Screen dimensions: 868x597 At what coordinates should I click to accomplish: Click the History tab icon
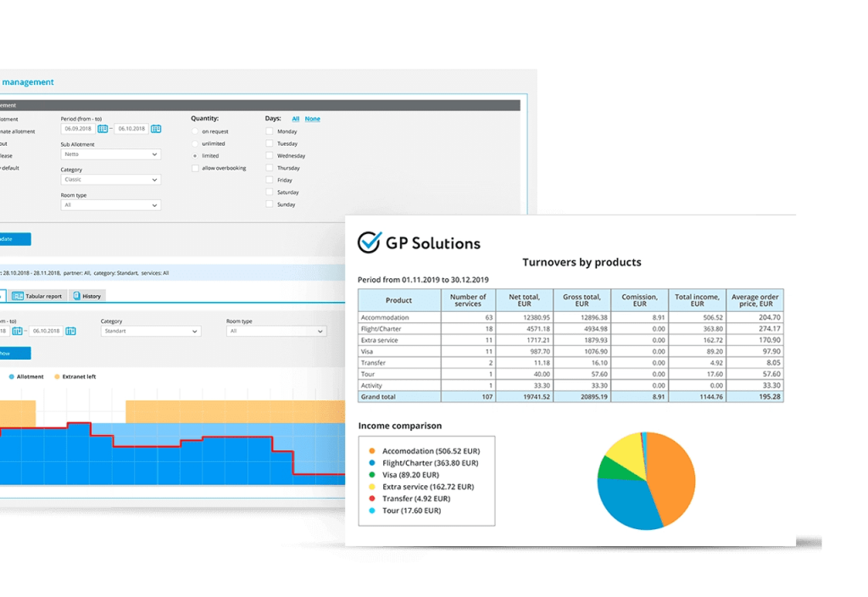click(76, 296)
